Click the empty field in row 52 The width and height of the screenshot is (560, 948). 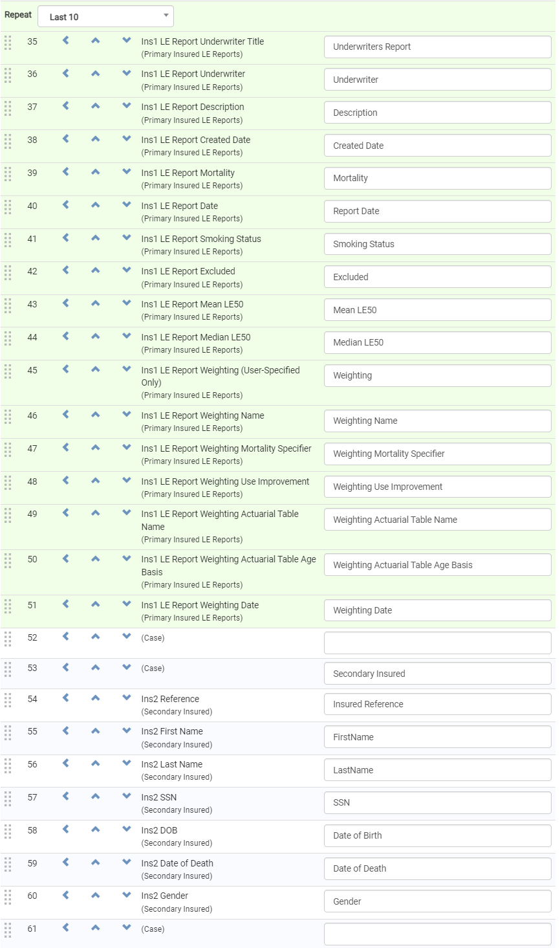tap(437, 643)
